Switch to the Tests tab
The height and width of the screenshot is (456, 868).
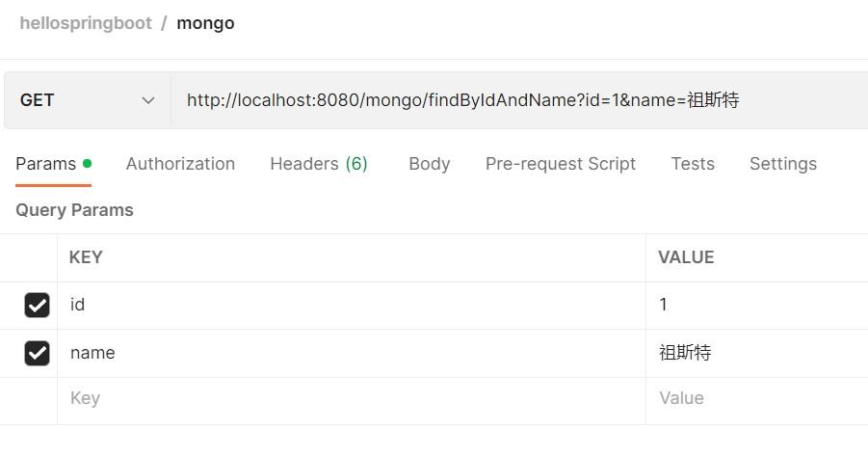693,164
